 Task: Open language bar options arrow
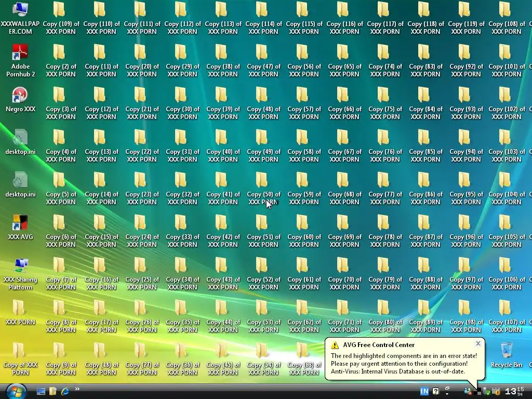tap(447, 394)
